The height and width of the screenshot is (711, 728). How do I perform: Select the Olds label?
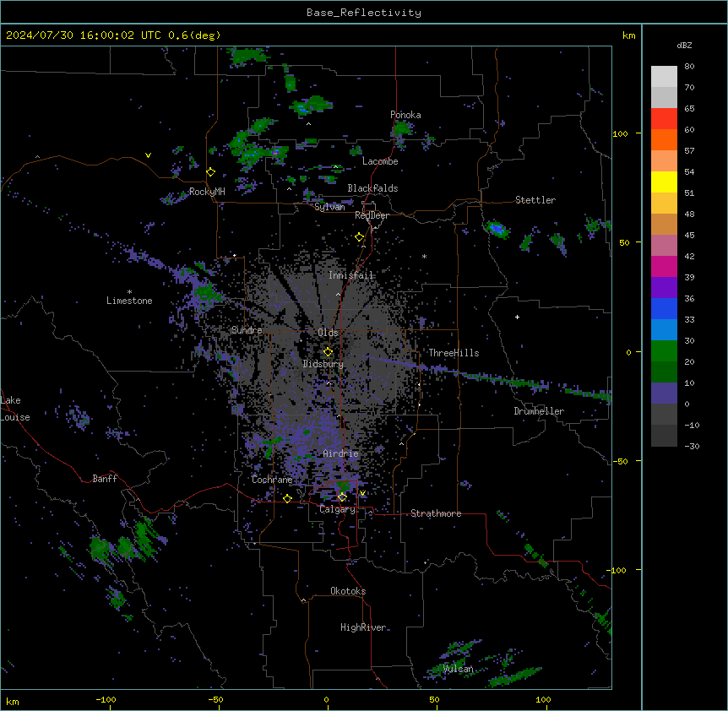click(328, 333)
